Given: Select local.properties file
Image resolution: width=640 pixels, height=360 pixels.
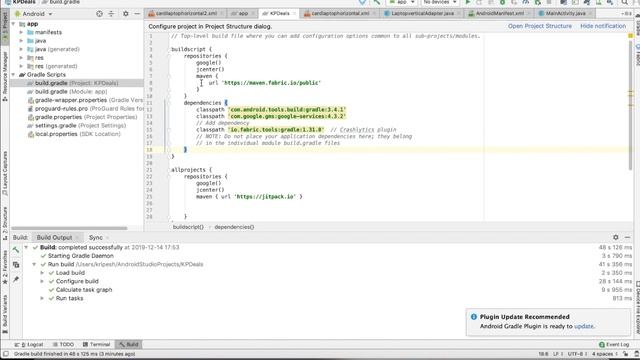Looking at the screenshot, I should pos(74,134).
